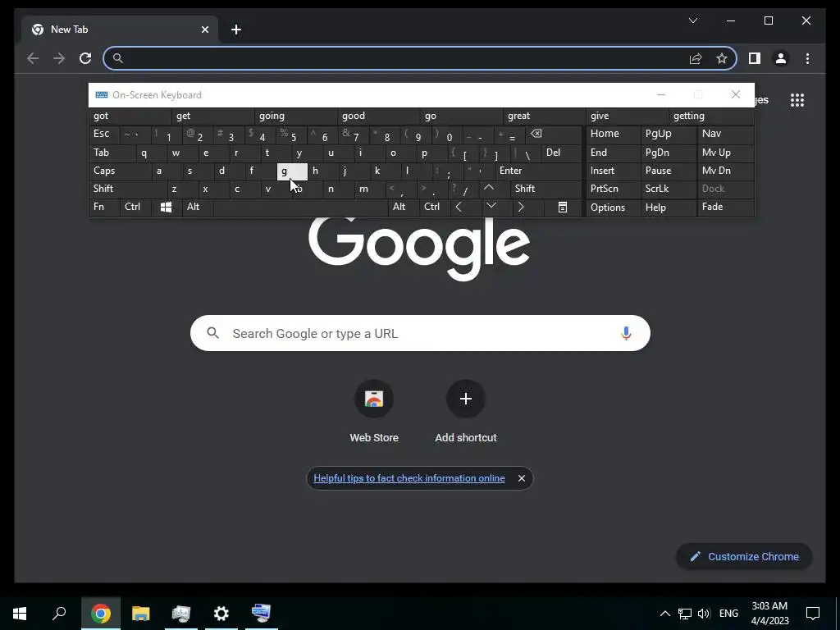Open the share page icon in address bar
This screenshot has height=630, width=840.
696,58
